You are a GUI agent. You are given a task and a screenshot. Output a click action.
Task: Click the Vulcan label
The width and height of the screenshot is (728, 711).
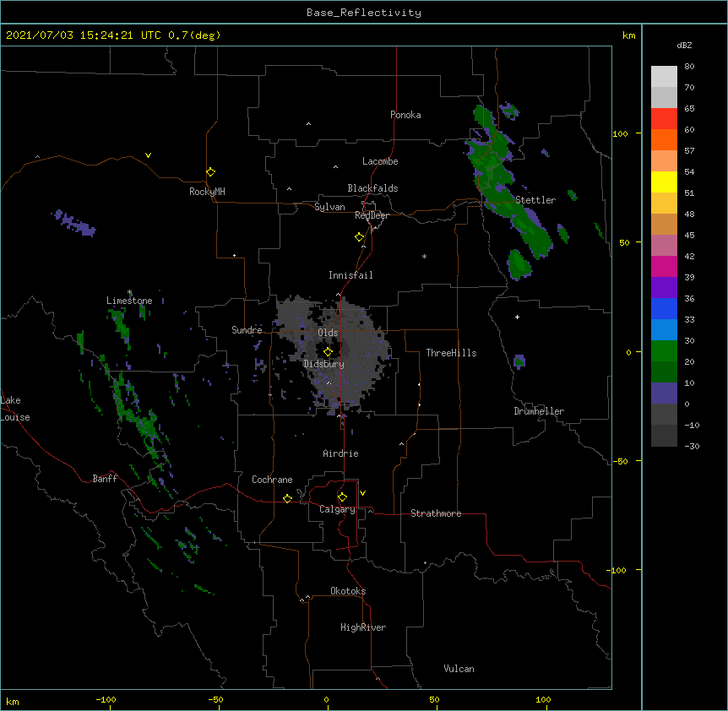(x=459, y=669)
